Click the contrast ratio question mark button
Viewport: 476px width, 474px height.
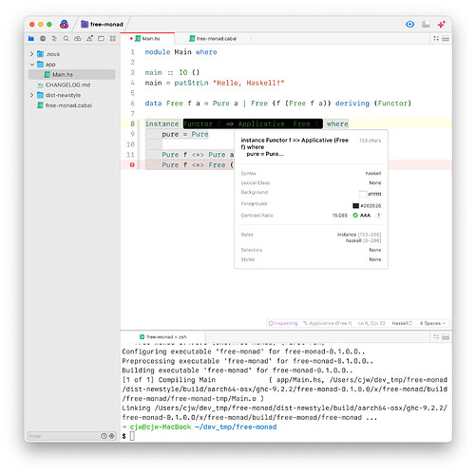[378, 216]
